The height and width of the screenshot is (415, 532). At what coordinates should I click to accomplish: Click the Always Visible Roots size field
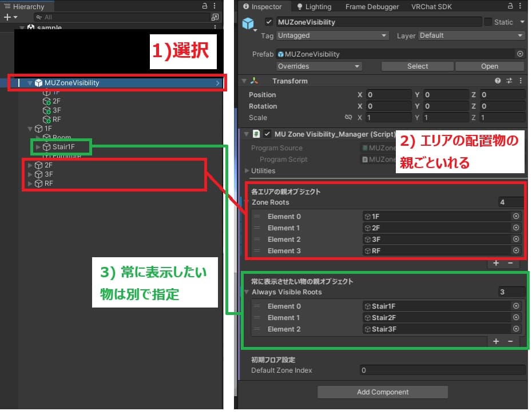512,292
